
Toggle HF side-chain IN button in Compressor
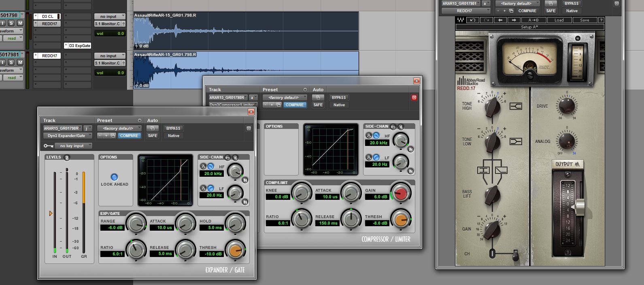pos(410,149)
